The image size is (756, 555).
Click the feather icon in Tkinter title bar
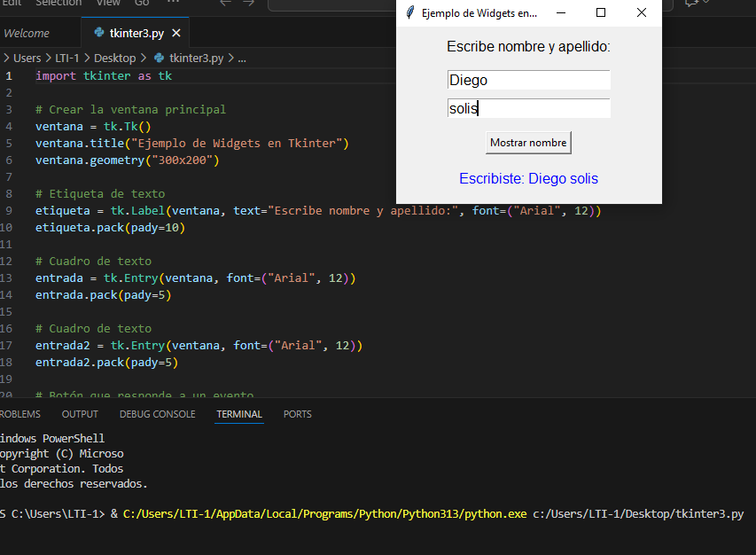(409, 12)
